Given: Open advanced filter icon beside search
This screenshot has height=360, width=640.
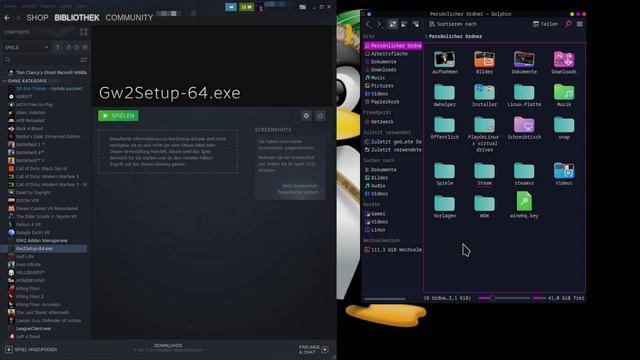Looking at the screenshot, I should point(83,60).
